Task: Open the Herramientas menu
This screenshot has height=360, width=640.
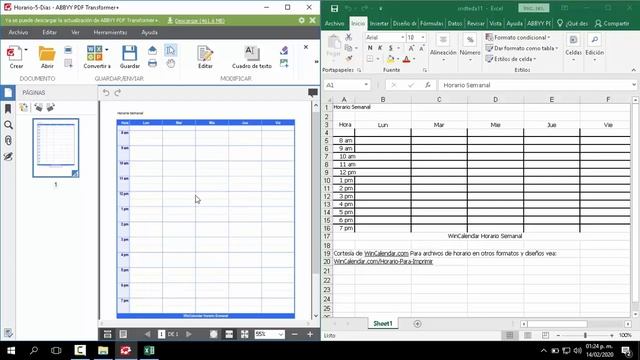Action: tap(110, 32)
